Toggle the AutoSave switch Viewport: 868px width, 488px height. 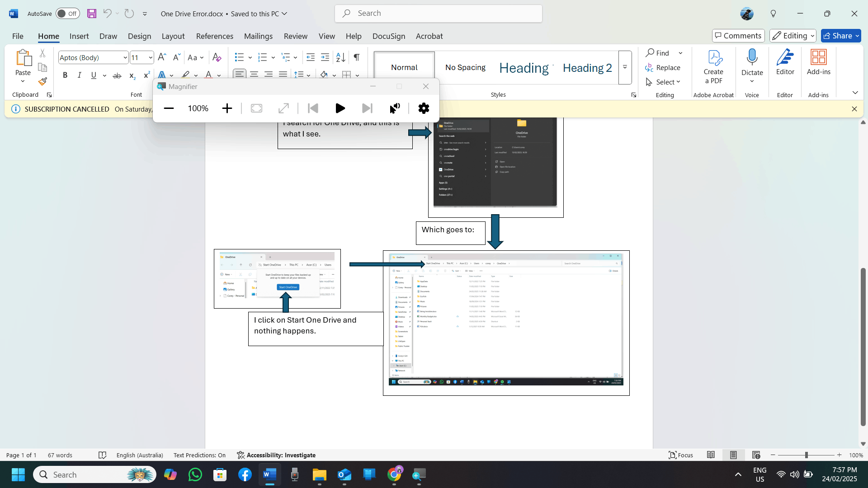click(67, 14)
